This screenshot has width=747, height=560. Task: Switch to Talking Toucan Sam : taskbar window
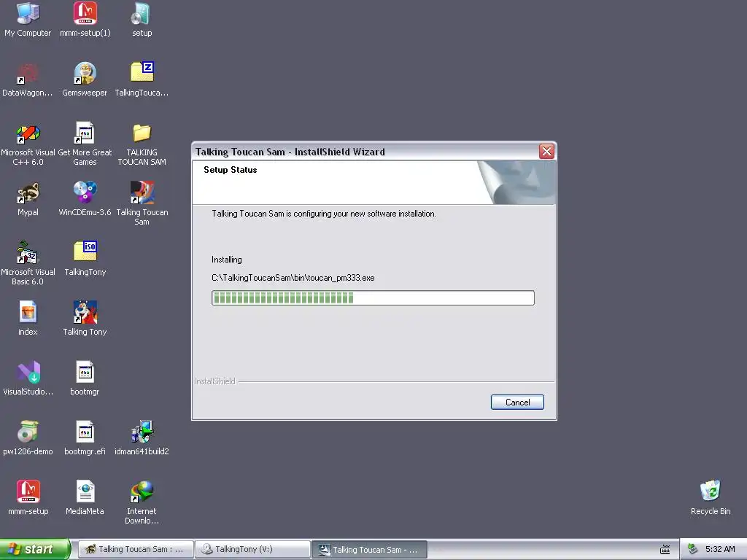click(135, 549)
